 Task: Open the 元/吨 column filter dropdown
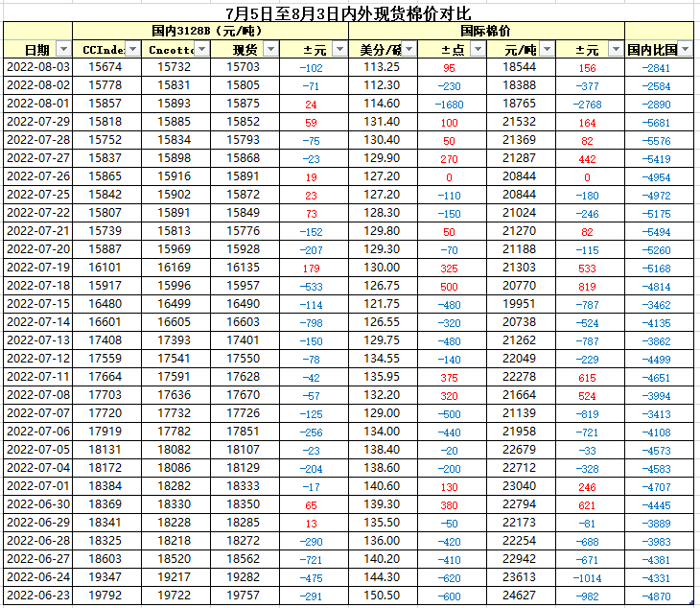click(x=547, y=49)
